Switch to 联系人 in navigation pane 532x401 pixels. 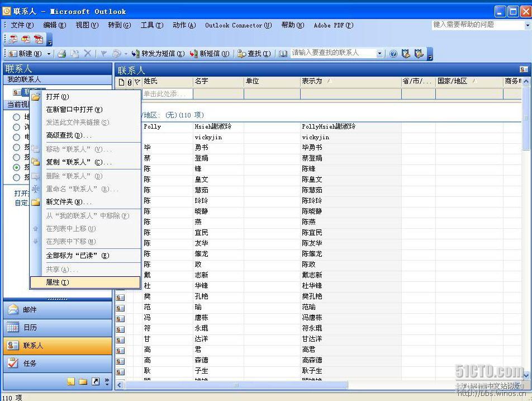coord(58,346)
